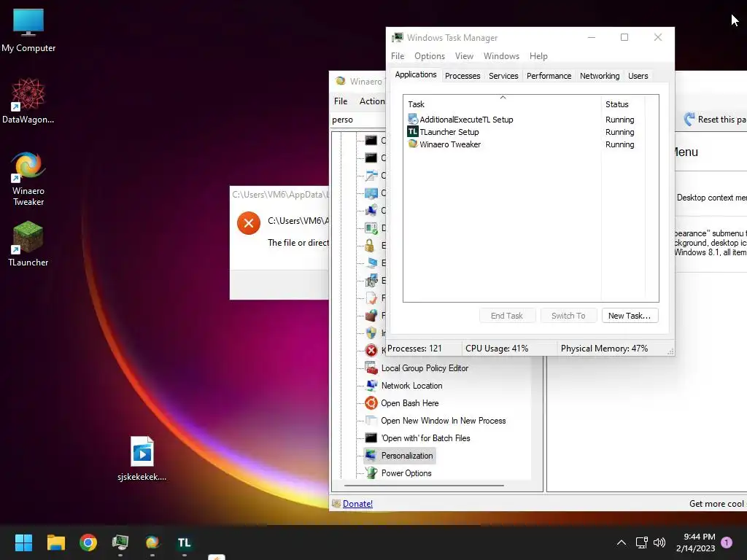747x560 pixels.
Task: Switch to the Users tab
Action: (638, 76)
